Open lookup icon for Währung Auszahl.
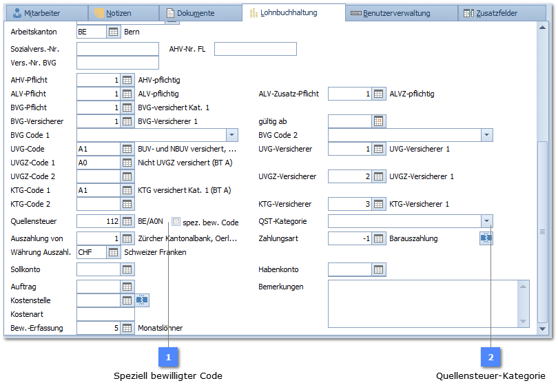 click(x=114, y=252)
